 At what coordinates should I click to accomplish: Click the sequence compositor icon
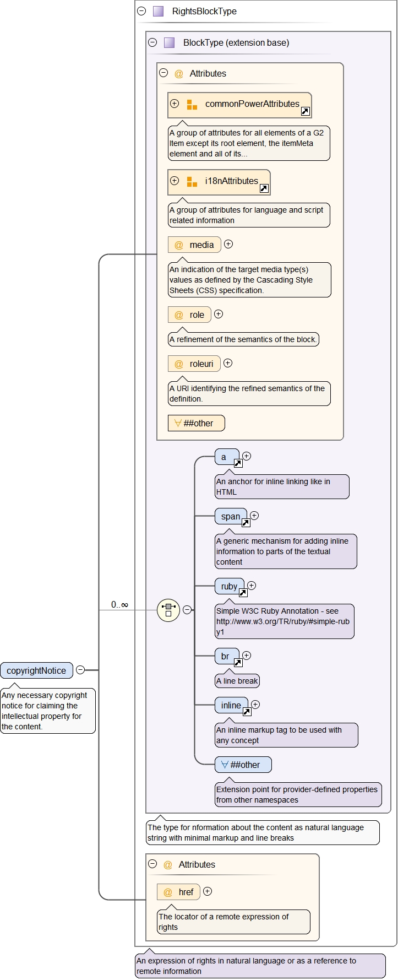click(x=168, y=610)
